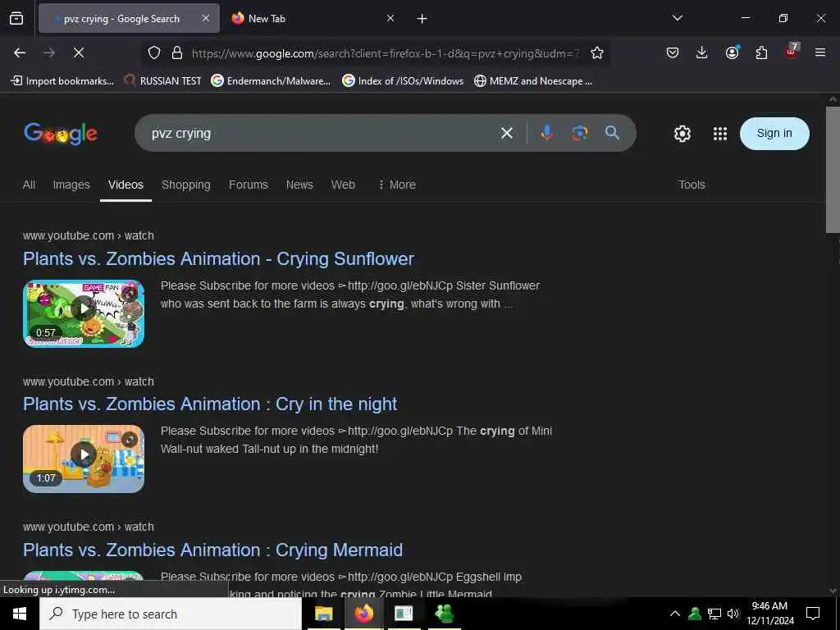The height and width of the screenshot is (630, 840).
Task: Open the Downloads panel
Action: point(702,52)
